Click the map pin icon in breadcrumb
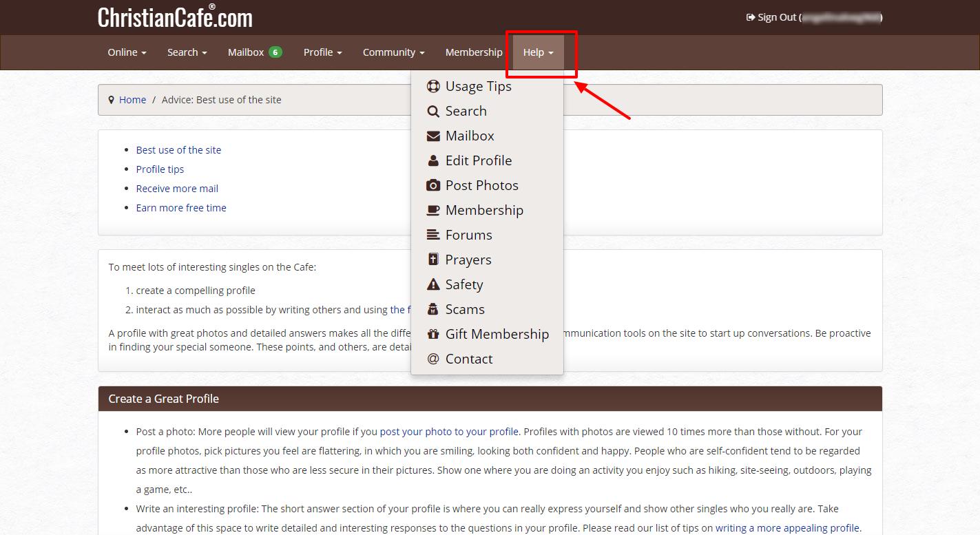Viewport: 980px width, 535px height. coord(112,100)
